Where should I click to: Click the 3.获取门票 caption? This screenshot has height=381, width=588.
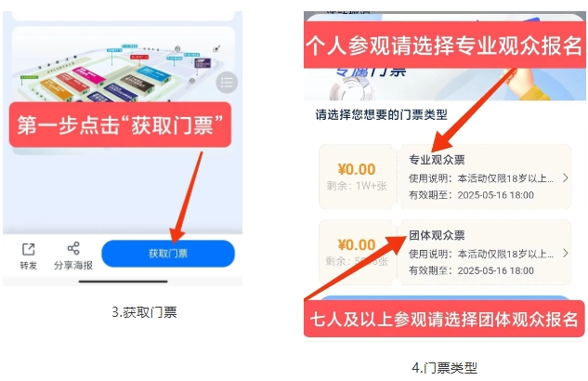(x=144, y=312)
